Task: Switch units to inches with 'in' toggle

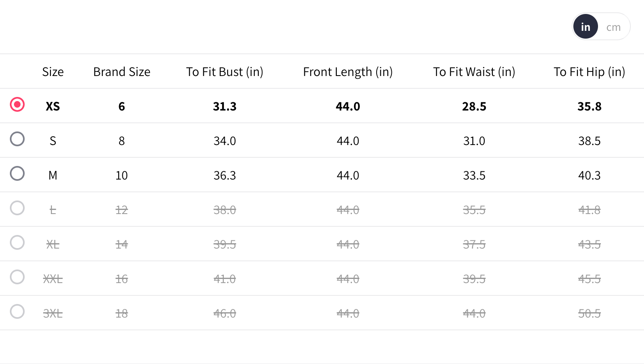Action: [x=585, y=27]
